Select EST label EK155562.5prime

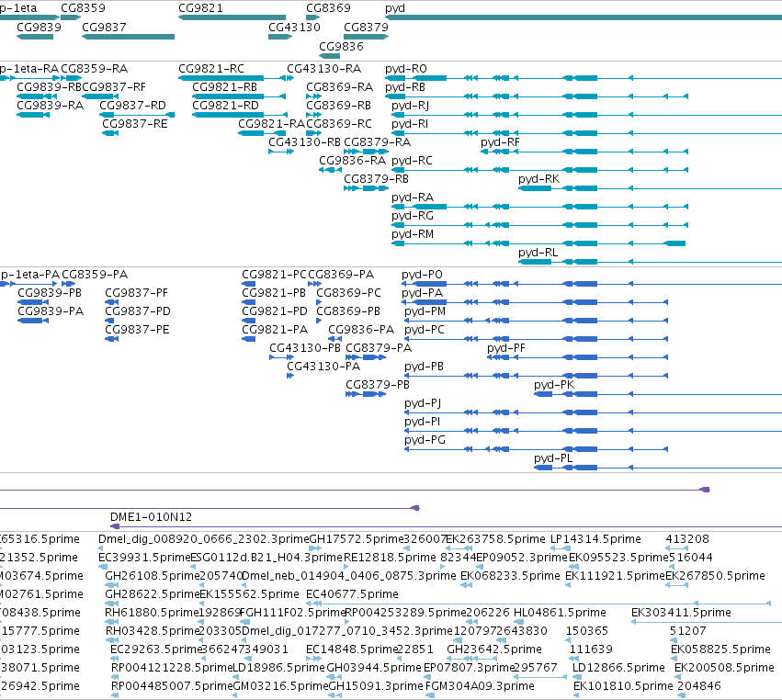[x=249, y=593]
